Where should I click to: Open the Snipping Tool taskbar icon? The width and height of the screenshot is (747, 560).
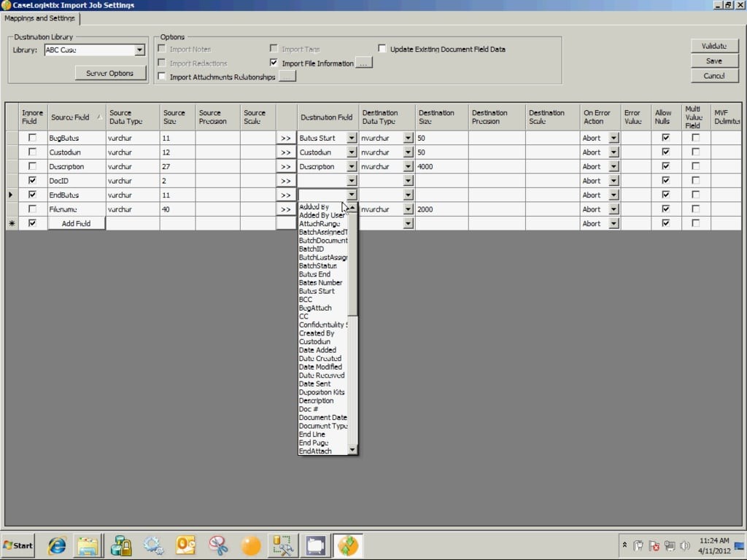[218, 545]
